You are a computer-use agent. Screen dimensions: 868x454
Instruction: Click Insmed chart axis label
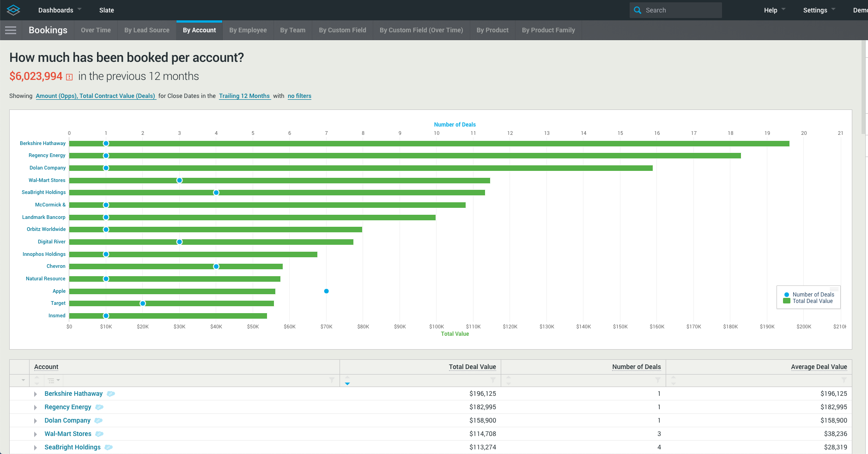point(57,316)
